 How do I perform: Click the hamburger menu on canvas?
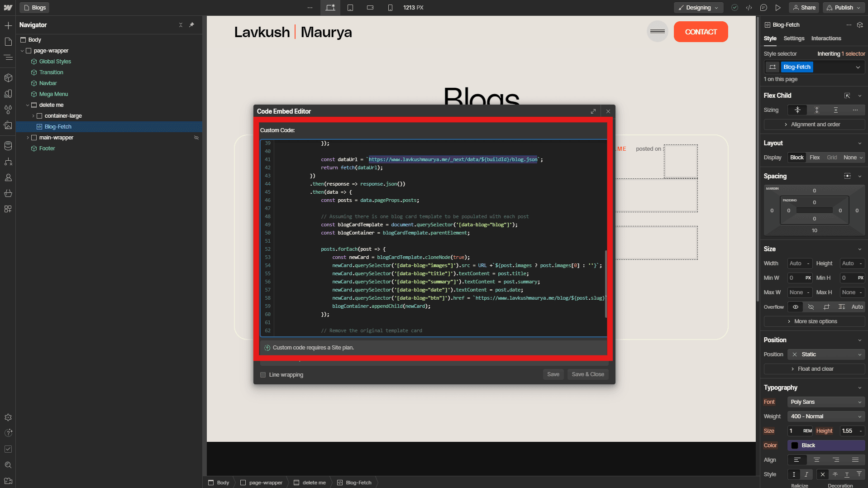[657, 31]
